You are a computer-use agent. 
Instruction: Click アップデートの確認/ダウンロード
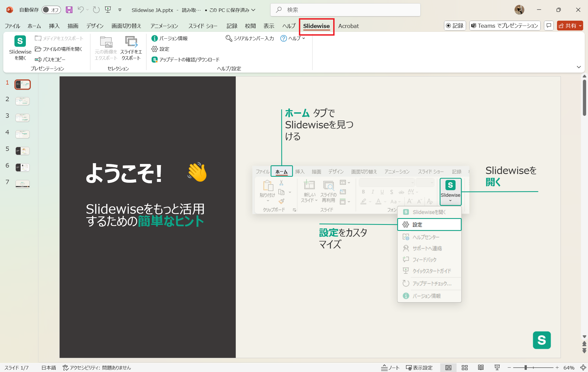186,60
